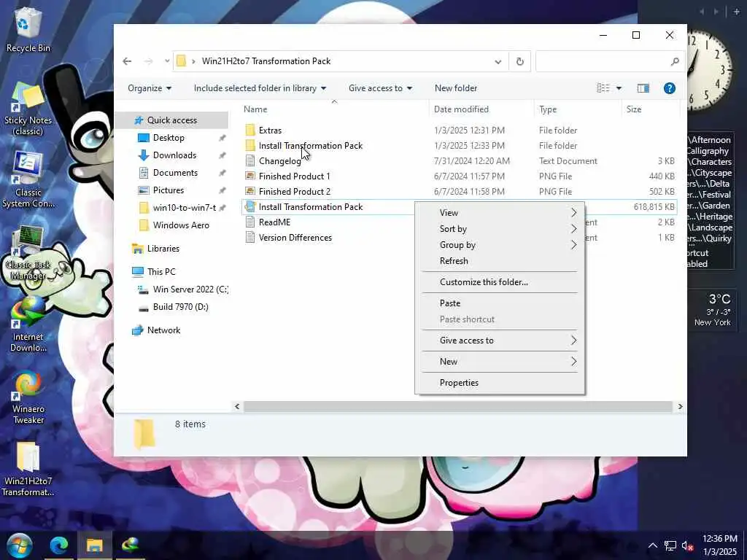747x560 pixels.
Task: Refresh the folder address bar
Action: (519, 61)
